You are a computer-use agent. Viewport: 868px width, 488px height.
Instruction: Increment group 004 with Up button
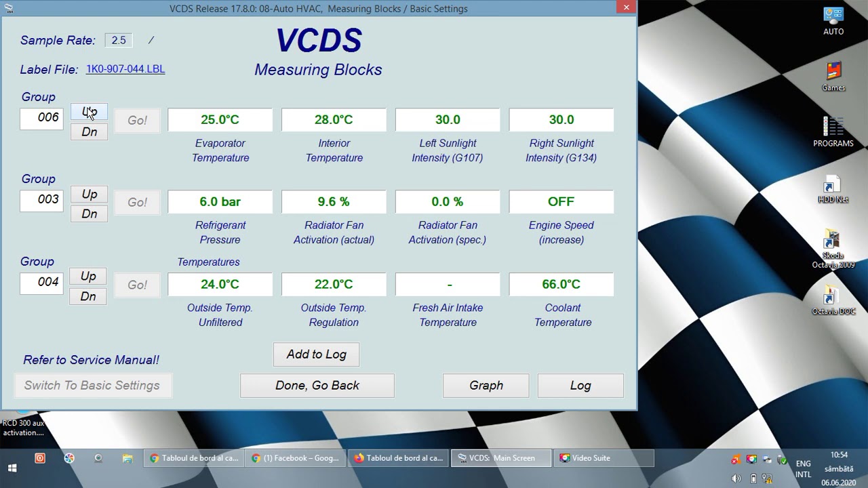(x=88, y=277)
